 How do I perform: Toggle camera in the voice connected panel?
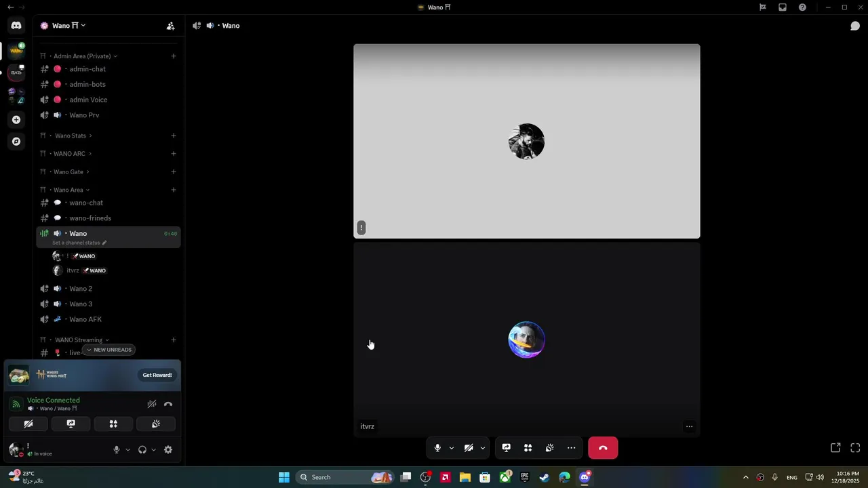28,424
